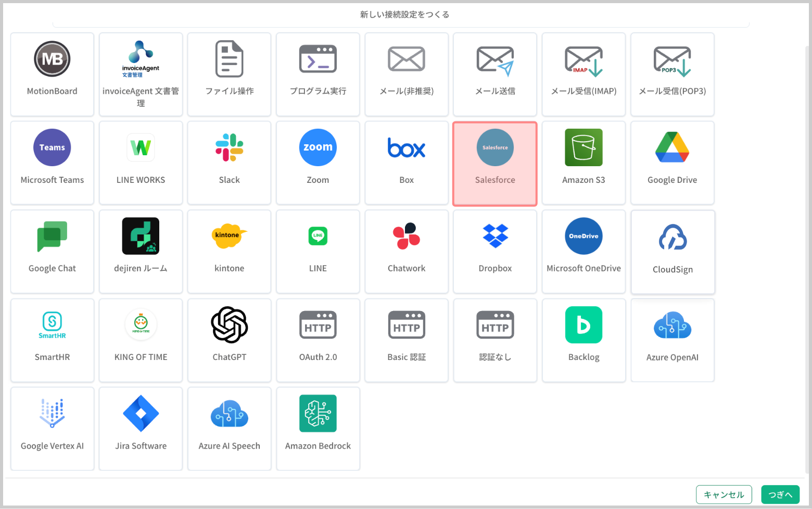Viewport: 812px width, 509px height.
Task: Pick the Slack connector
Action: click(230, 163)
